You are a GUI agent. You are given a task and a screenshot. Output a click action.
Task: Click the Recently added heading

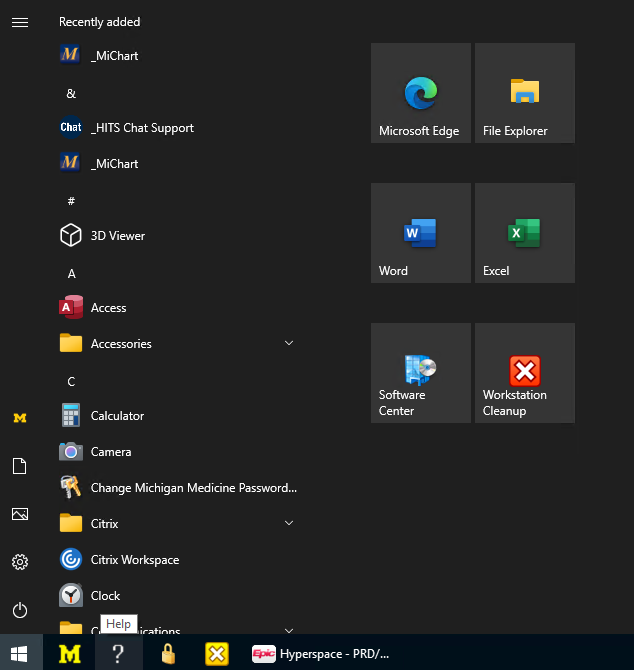(100, 22)
